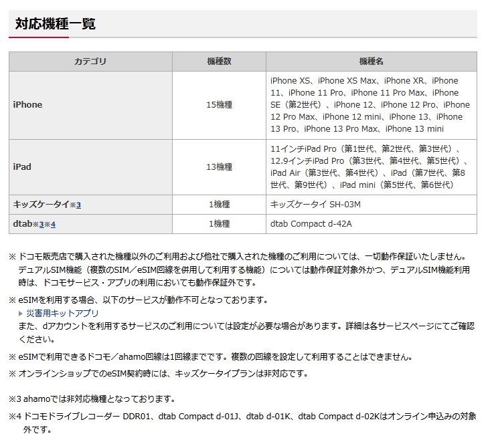Click the note about ドコモ販売店 purchased devices
The width and height of the screenshot is (492, 448).
(240, 269)
